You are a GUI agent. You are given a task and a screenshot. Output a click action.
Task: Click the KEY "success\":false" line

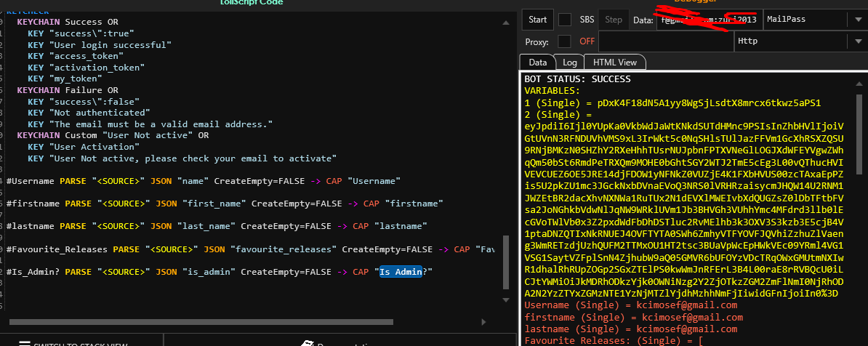coord(84,101)
